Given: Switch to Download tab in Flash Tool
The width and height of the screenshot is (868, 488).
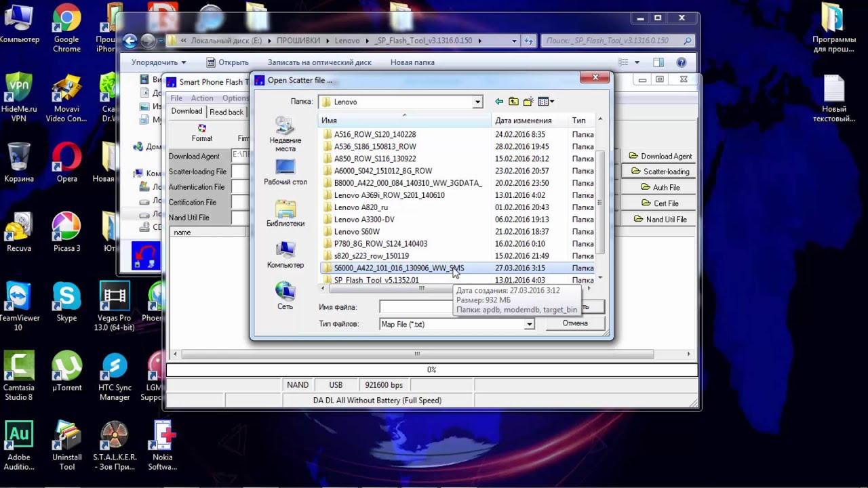Looking at the screenshot, I should click(x=186, y=111).
